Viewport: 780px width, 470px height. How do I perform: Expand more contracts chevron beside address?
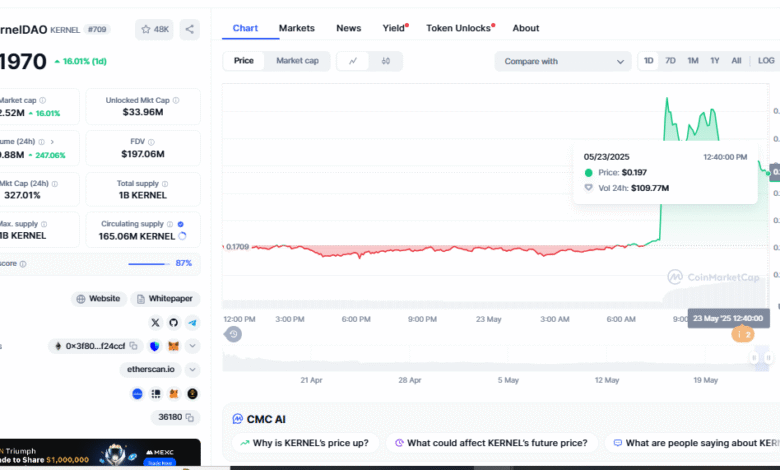tap(192, 346)
